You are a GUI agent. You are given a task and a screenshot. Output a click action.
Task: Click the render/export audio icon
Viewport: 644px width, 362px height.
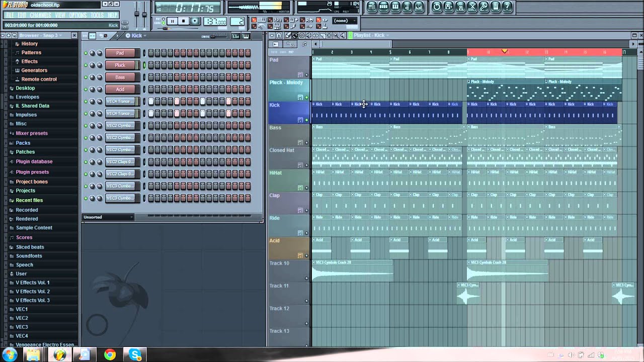click(x=460, y=7)
